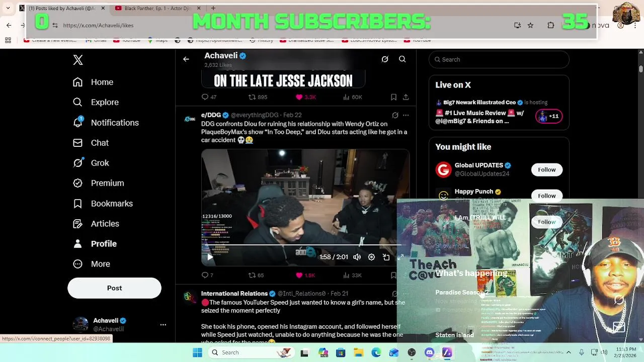Click the Windows taskbar Search box
644x362 pixels.
click(x=251, y=352)
